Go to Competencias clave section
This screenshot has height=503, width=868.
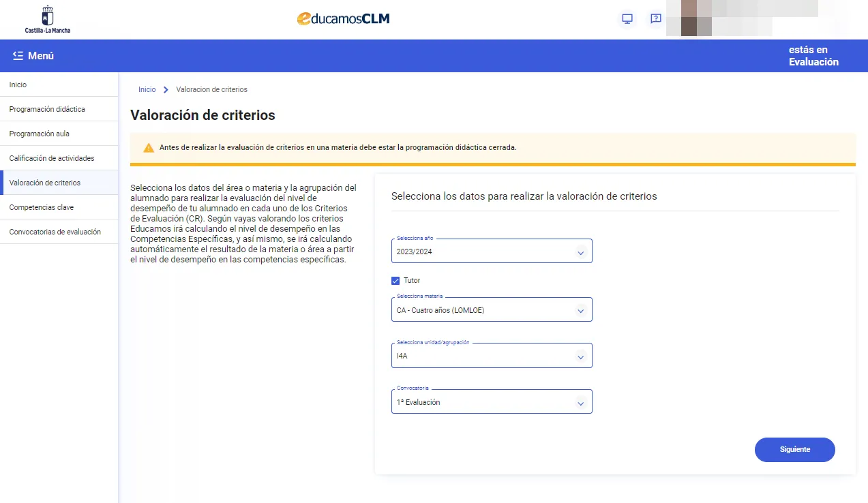tap(41, 207)
